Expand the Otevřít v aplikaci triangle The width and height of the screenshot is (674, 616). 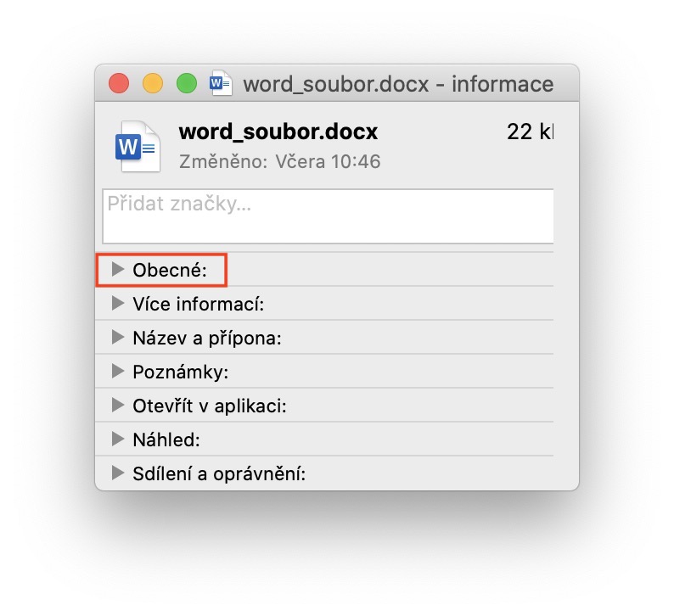(118, 406)
